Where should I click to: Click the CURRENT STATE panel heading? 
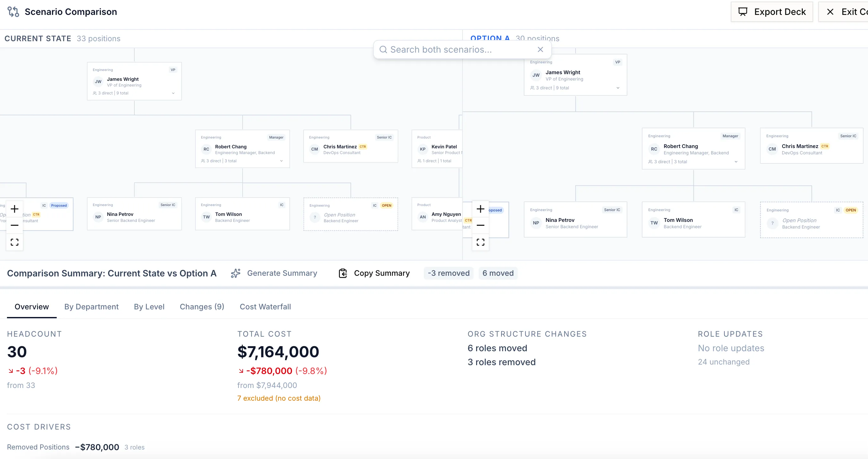[x=38, y=38]
